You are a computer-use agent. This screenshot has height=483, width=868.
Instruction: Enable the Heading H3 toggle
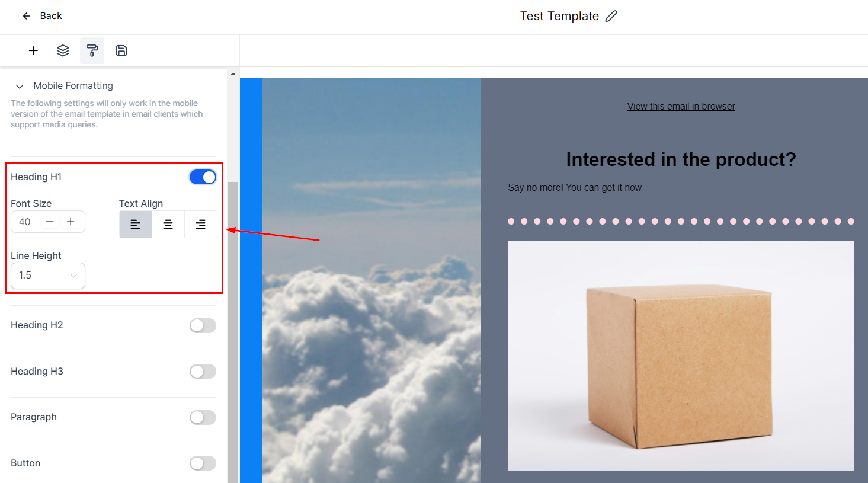tap(203, 372)
